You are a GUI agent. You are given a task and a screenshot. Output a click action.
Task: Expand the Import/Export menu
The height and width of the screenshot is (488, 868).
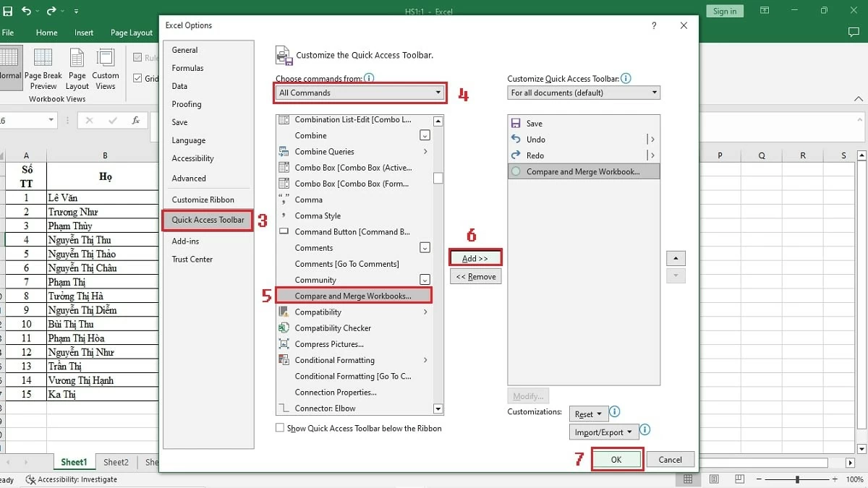[603, 432]
